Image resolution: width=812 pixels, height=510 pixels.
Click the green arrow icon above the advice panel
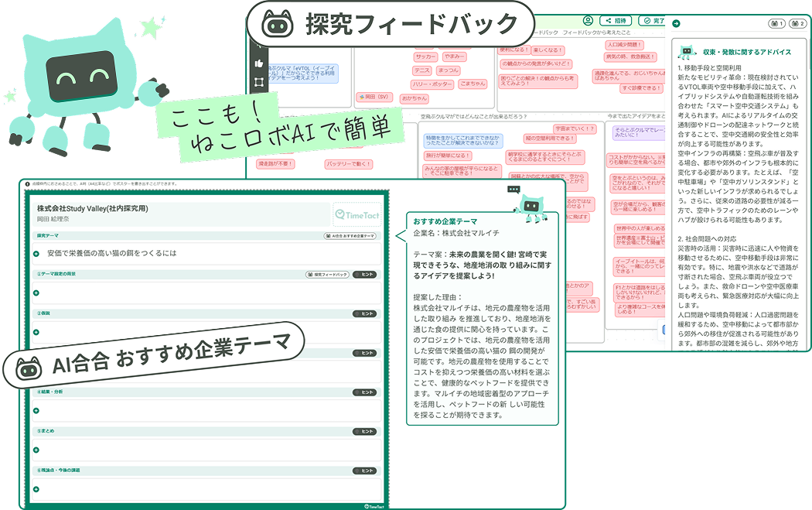pyautogui.click(x=676, y=23)
